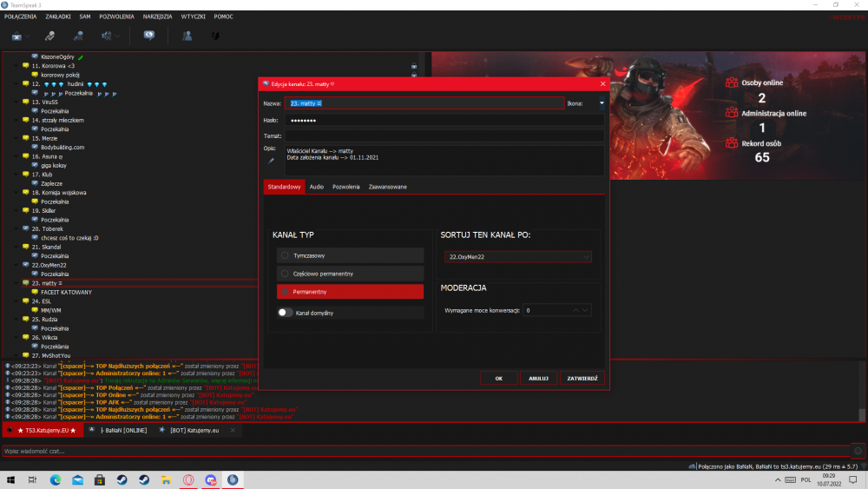Viewport: 868px width, 489px height.
Task: Open Task View on the taskbar
Action: pos(32,479)
